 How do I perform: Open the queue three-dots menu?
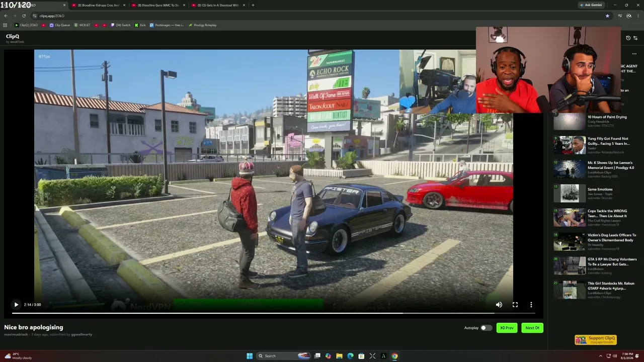coord(634,54)
